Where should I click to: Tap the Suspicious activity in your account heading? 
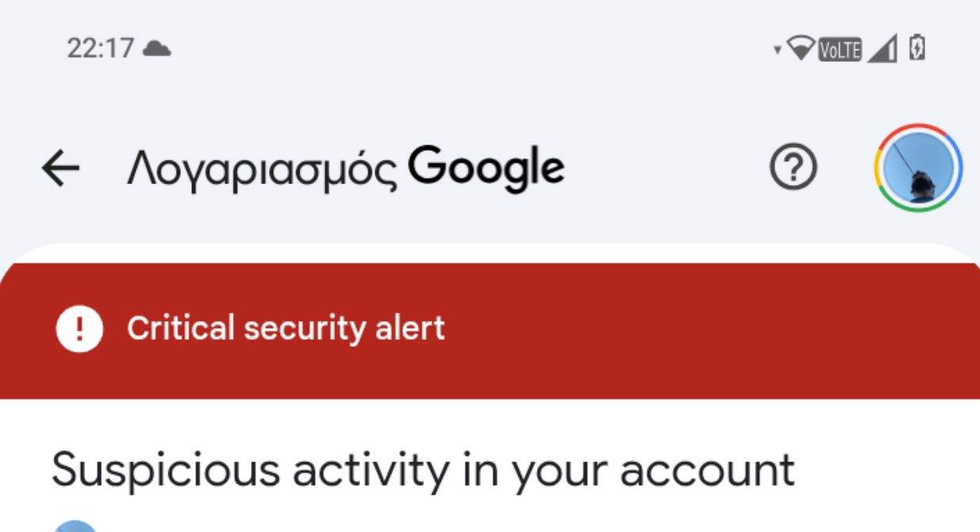(423, 471)
